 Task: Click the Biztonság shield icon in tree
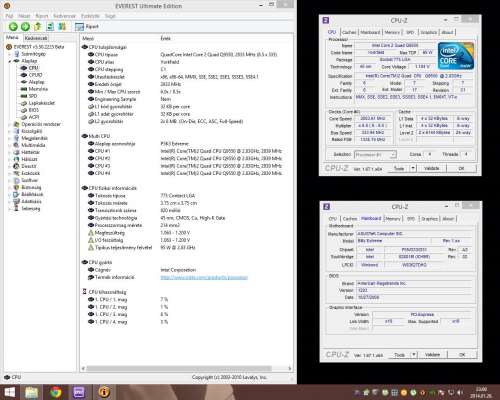16,187
